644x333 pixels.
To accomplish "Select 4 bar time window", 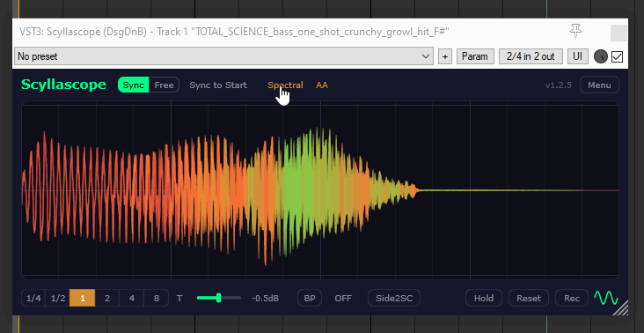I will pos(132,298).
